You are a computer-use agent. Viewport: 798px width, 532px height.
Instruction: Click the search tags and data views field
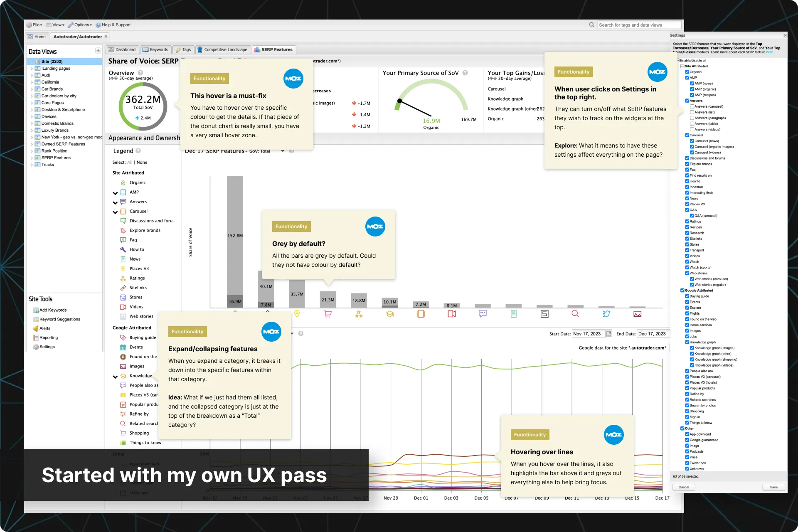639,25
